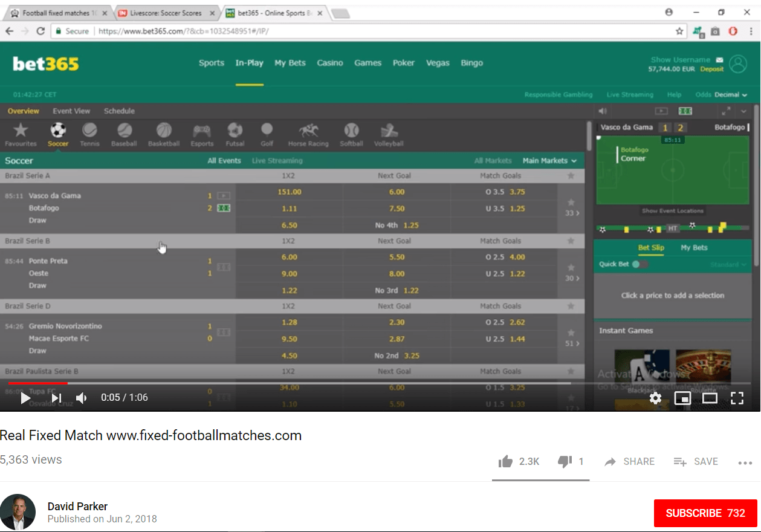Choose the Tennis sport icon
The height and width of the screenshot is (532, 761).
tap(89, 134)
